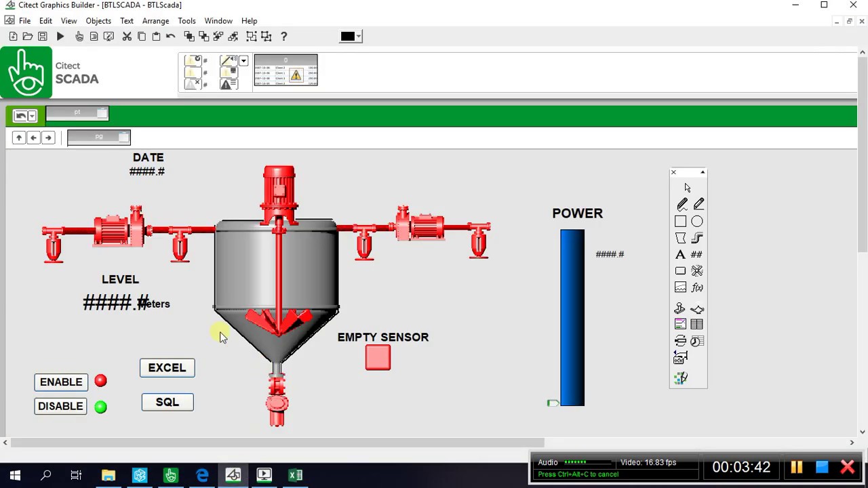Select the DATE label text

pos(149,157)
